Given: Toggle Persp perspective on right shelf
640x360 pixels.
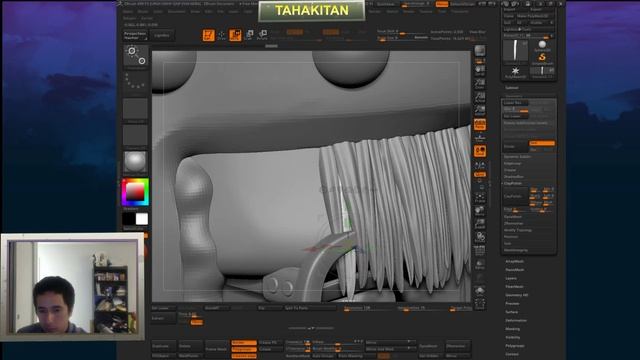Looking at the screenshot, I should click(x=480, y=124).
